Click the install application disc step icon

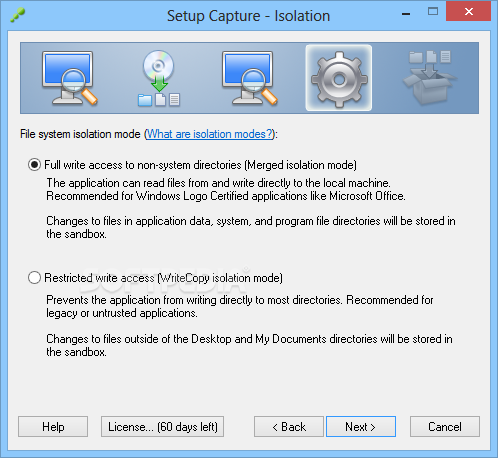(159, 78)
